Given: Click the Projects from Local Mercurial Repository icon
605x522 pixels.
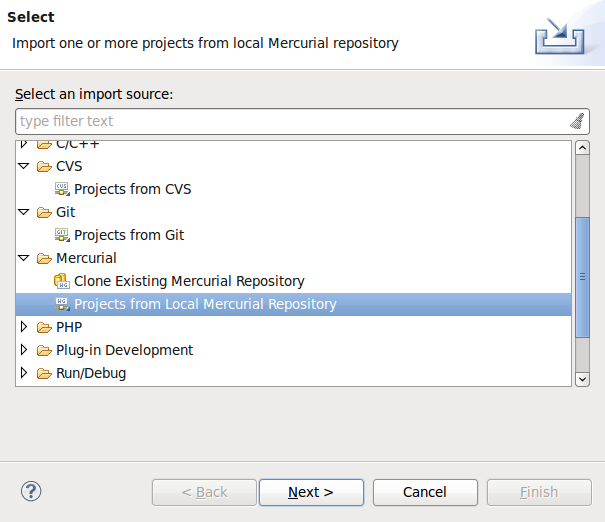Looking at the screenshot, I should [x=62, y=304].
